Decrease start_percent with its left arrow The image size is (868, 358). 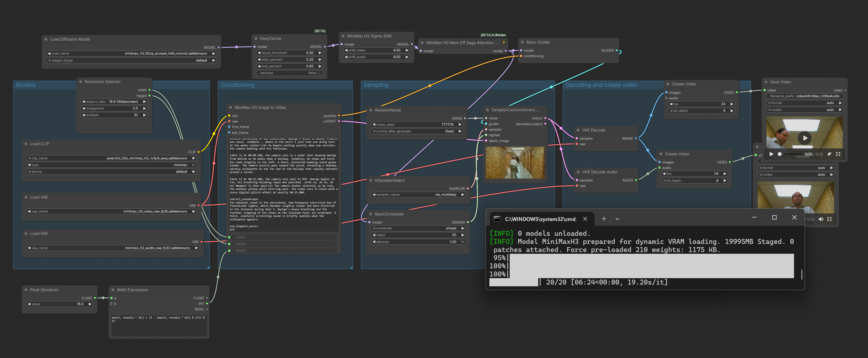tap(259, 60)
